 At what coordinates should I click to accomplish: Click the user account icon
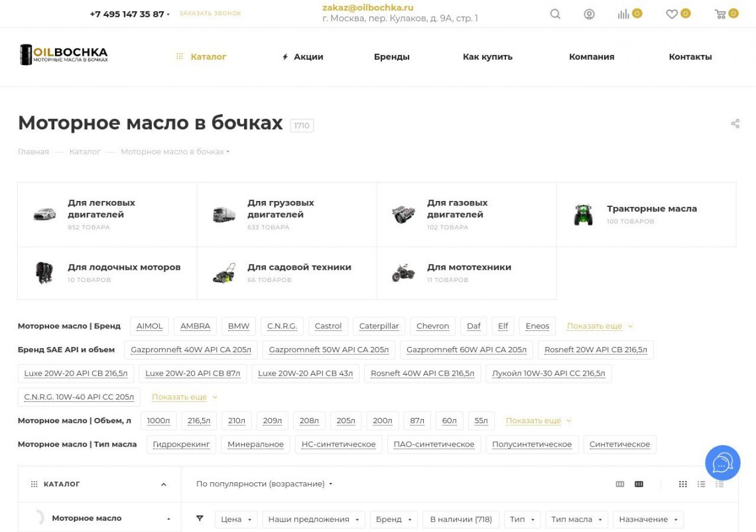[x=590, y=13]
